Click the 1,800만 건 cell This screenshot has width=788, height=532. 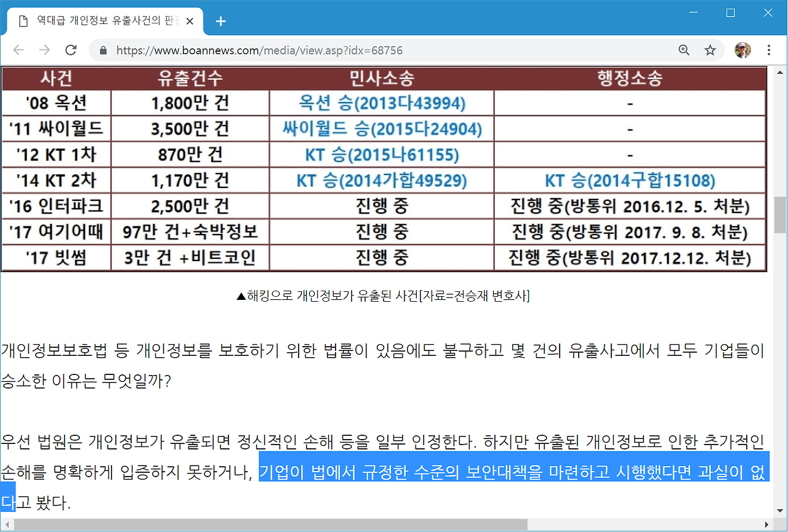[190, 103]
